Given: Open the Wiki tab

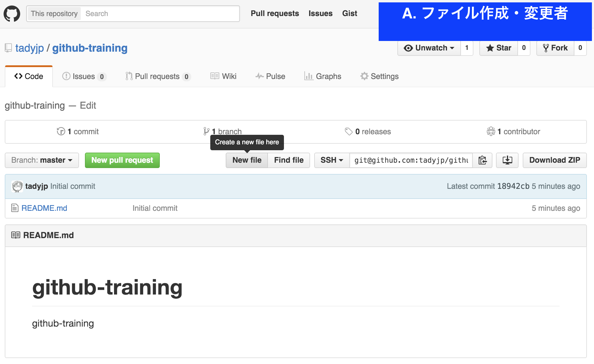Looking at the screenshot, I should tap(223, 76).
